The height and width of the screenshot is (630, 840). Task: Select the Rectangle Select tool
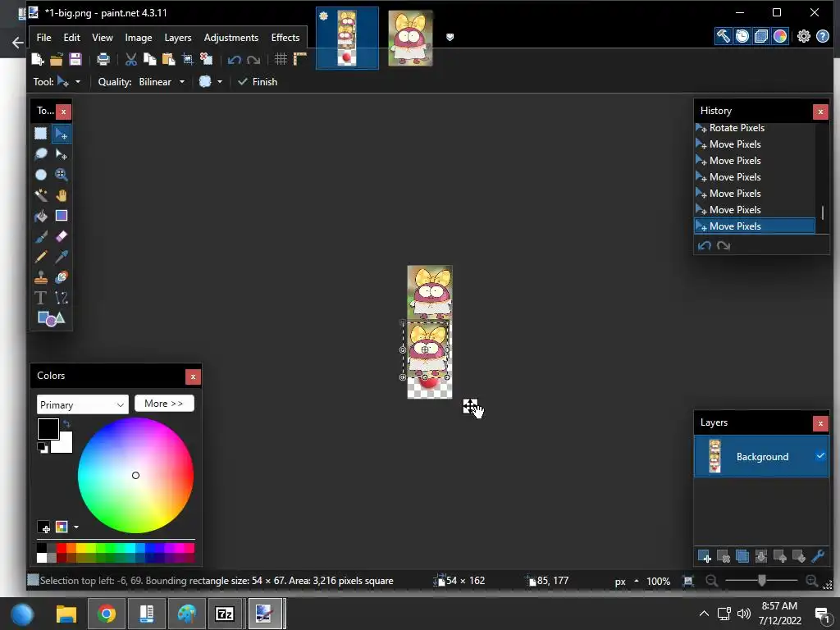[x=41, y=134]
